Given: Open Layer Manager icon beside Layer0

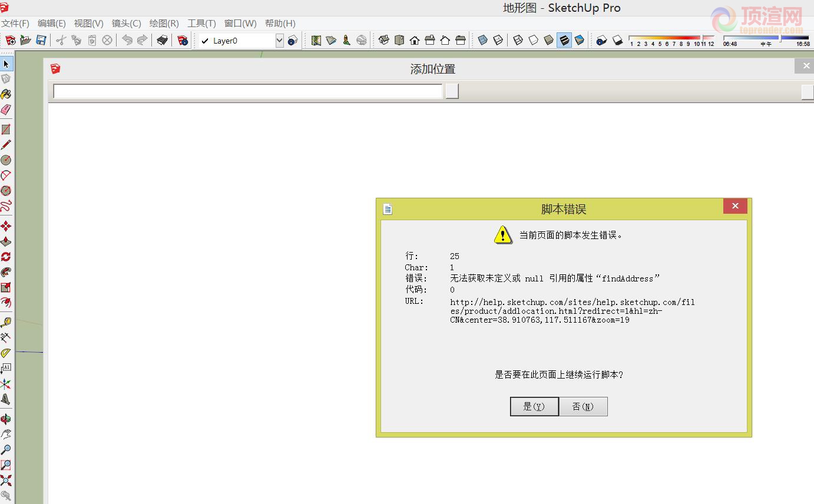Looking at the screenshot, I should point(293,41).
